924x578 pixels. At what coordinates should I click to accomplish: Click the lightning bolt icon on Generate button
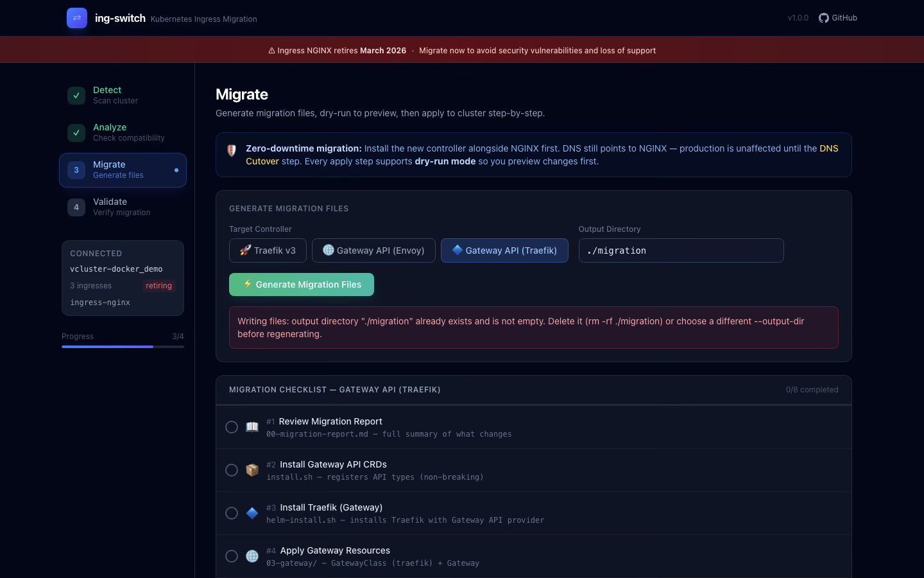[248, 284]
